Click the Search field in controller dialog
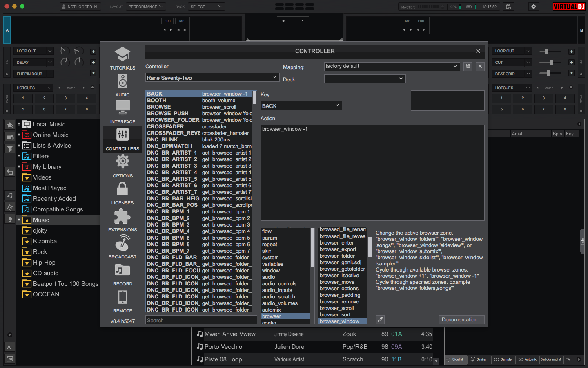 (x=201, y=320)
